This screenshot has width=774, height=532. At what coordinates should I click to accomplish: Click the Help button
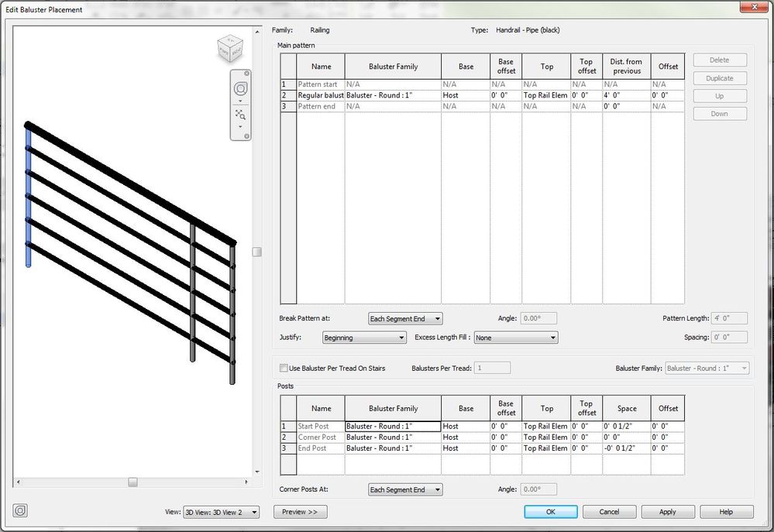coord(726,512)
